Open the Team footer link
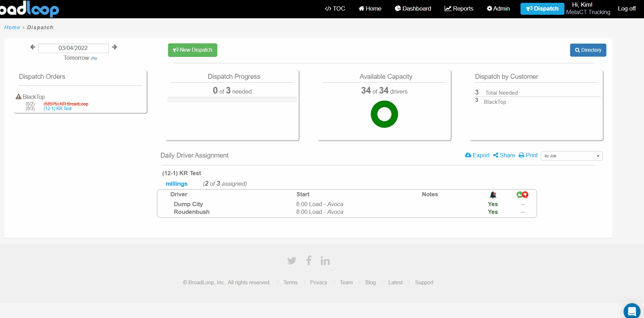 346,282
